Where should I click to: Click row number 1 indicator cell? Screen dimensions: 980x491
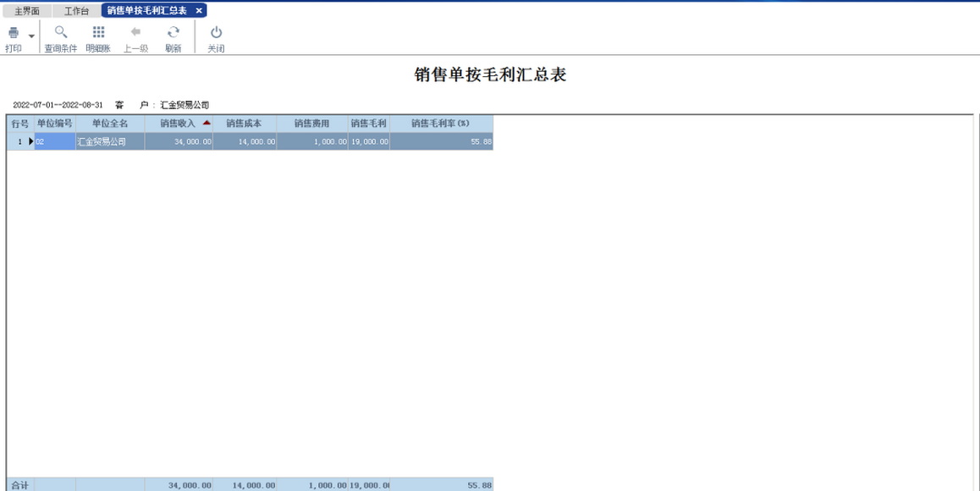pyautogui.click(x=20, y=141)
